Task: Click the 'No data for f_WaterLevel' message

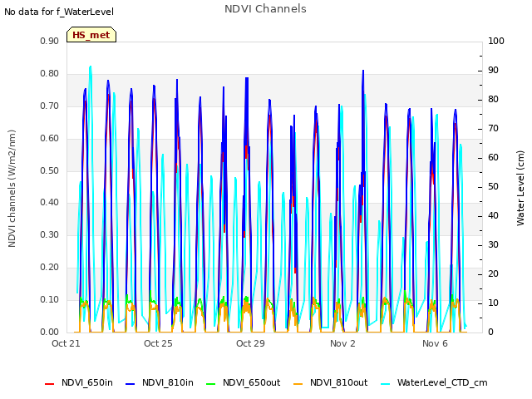Action: point(59,12)
